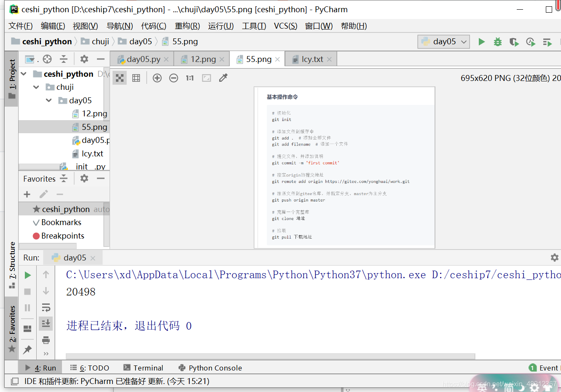This screenshot has height=392, width=561.
Task: Start debugging day05 with the bug icon
Action: click(498, 42)
